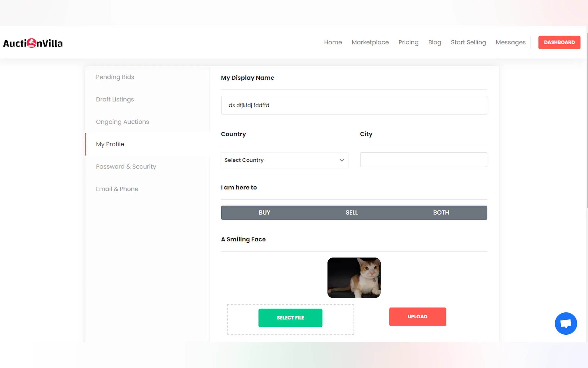The image size is (588, 368).
Task: Click the cat profile picture thumbnail
Action: point(354,278)
